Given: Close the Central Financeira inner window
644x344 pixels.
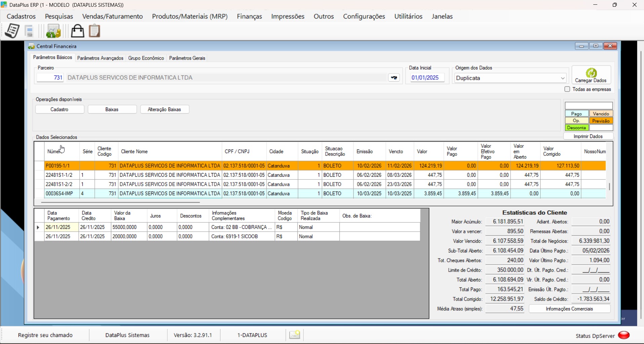Looking at the screenshot, I should 611,46.
